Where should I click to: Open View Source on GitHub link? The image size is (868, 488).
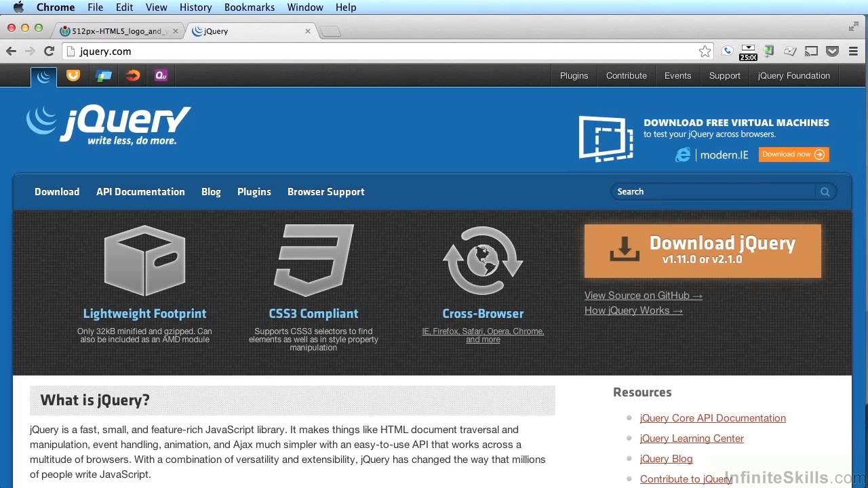click(x=644, y=296)
